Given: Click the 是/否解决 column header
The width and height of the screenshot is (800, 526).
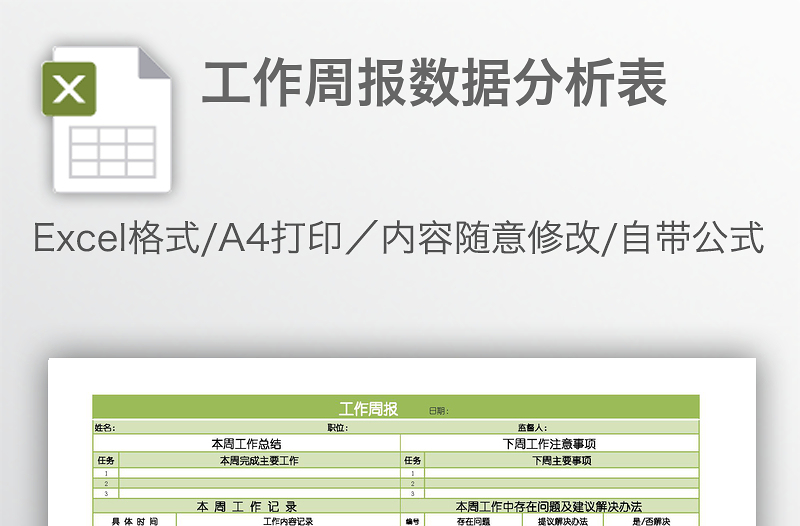Looking at the screenshot, I should pyautogui.click(x=651, y=520).
